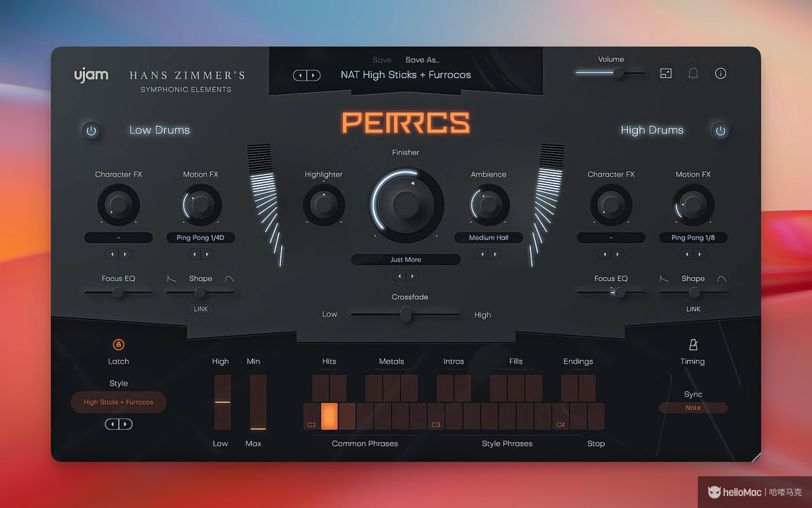Previous Finisher mode arrow
812x508 pixels.
[x=399, y=276]
